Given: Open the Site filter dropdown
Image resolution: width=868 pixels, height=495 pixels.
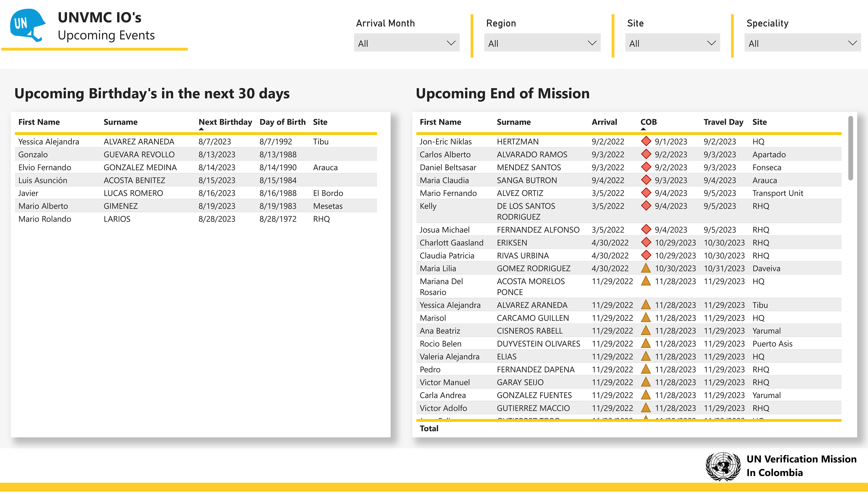Looking at the screenshot, I should click(672, 43).
